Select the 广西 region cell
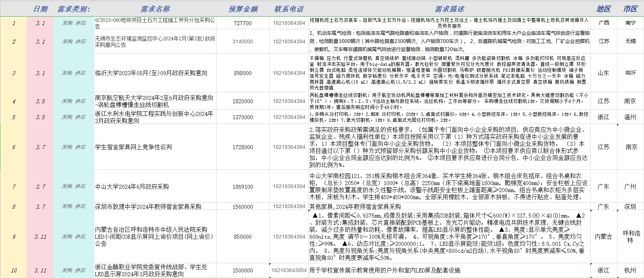This screenshot has width=644, height=278. [x=603, y=23]
